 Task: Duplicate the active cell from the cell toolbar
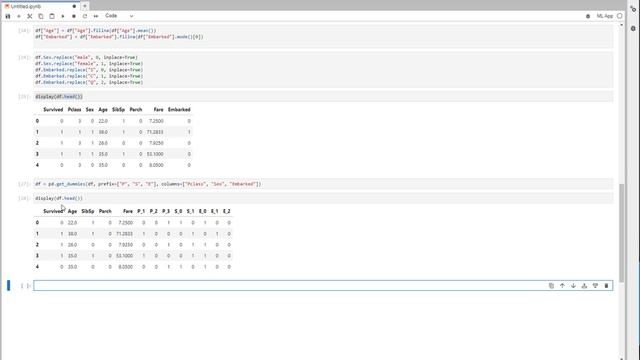[x=551, y=286]
